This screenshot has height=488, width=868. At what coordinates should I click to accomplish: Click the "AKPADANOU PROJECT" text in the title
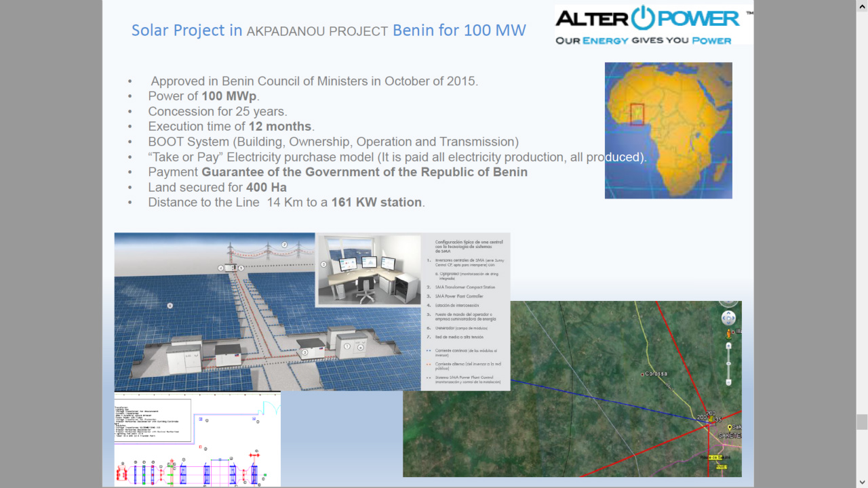click(x=317, y=31)
